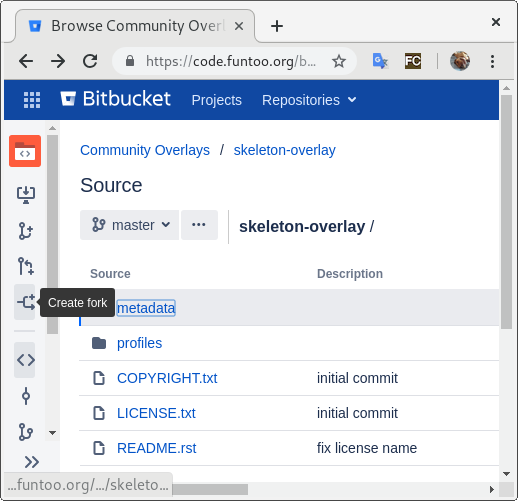Open the README.rst file link

point(157,448)
